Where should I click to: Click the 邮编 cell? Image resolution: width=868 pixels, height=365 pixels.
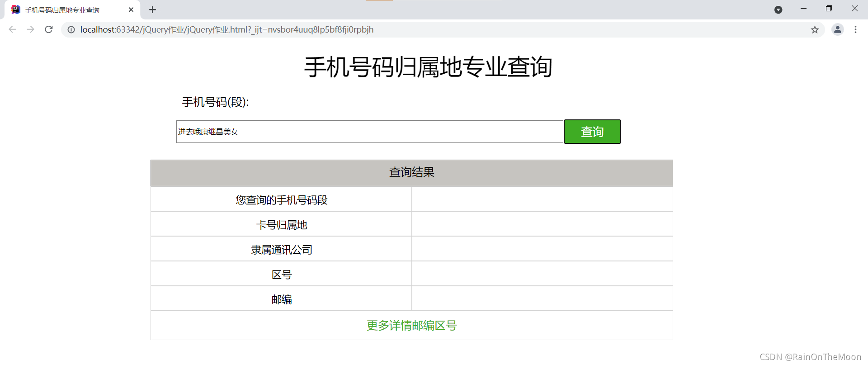pos(281,299)
